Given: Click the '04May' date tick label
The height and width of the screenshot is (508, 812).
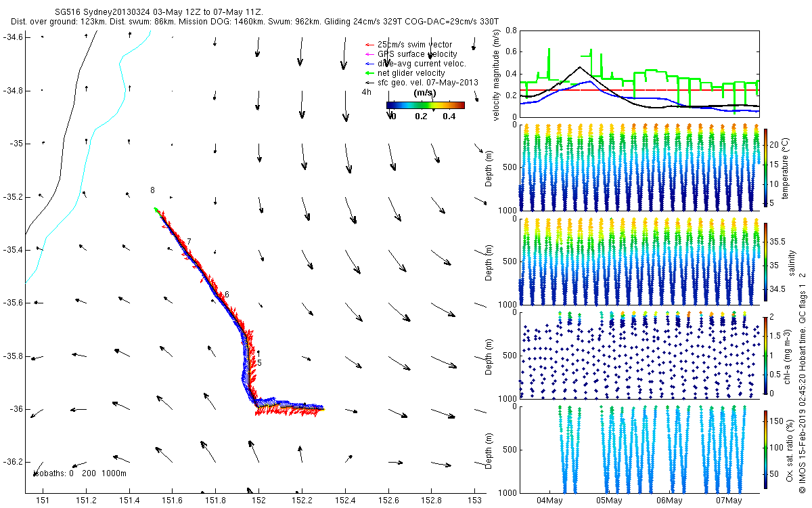Looking at the screenshot, I should pyautogui.click(x=549, y=501).
